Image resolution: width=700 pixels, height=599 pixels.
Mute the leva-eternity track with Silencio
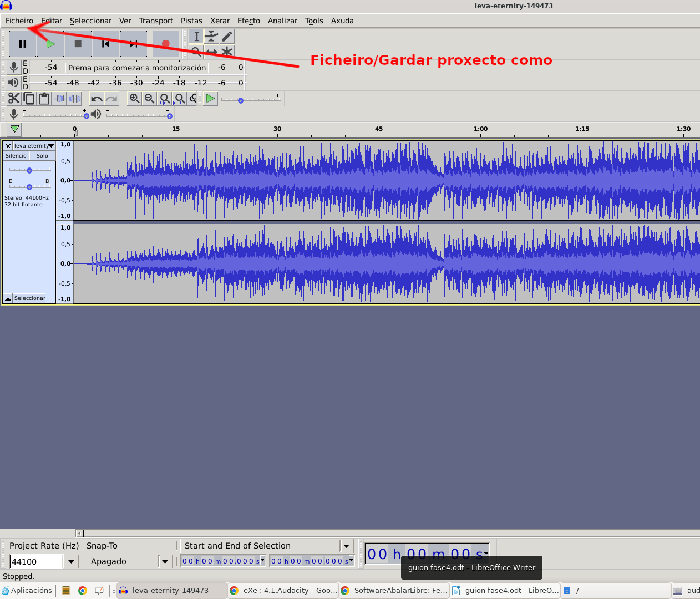(x=16, y=155)
